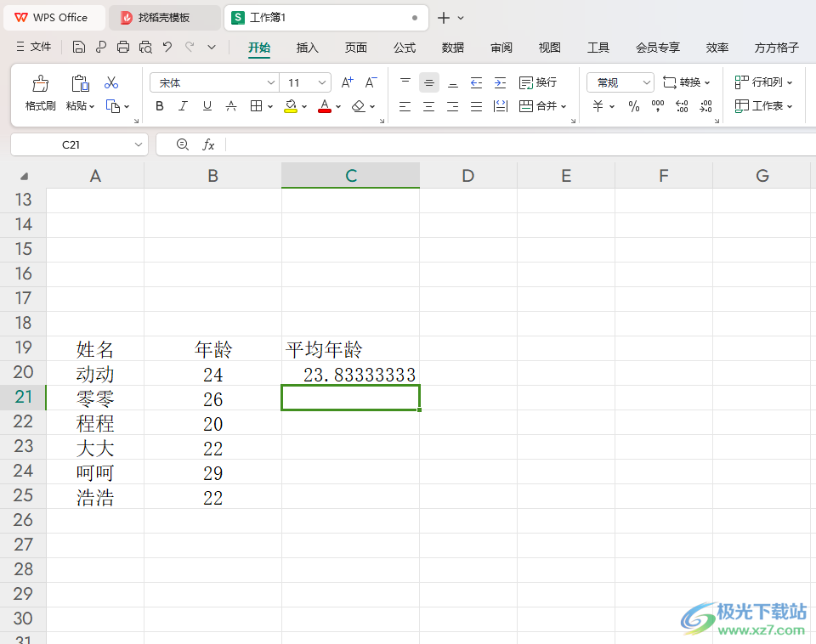Image resolution: width=816 pixels, height=644 pixels.
Task: Apply percent style format
Action: pos(634,107)
